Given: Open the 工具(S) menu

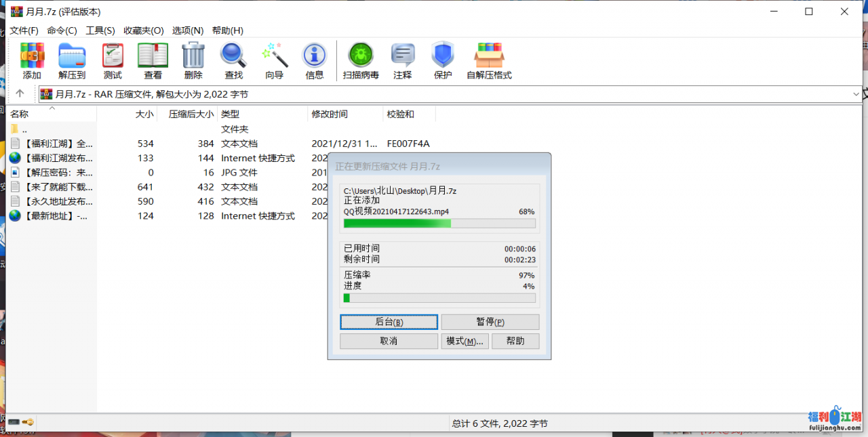Looking at the screenshot, I should (100, 30).
